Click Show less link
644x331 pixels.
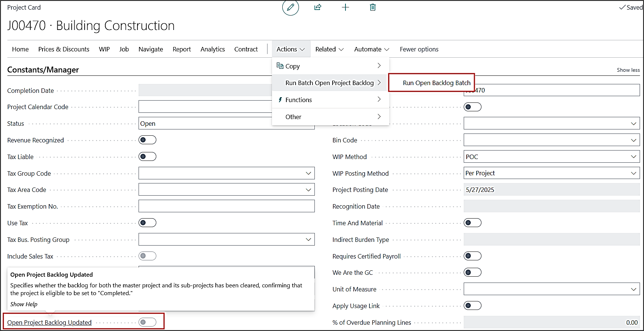[628, 70]
